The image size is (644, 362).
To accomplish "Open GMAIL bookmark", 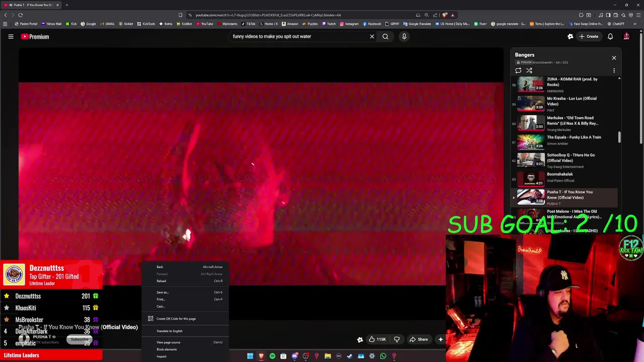I will click(108, 24).
